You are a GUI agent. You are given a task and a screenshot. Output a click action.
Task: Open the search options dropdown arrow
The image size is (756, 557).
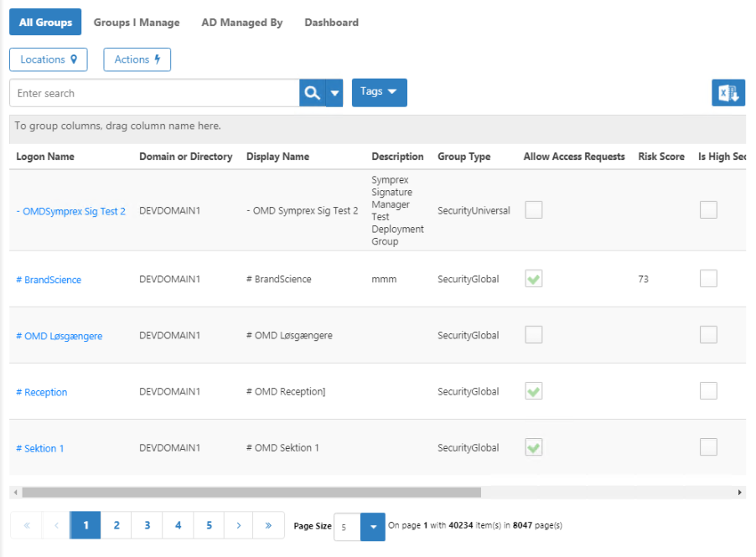(334, 92)
